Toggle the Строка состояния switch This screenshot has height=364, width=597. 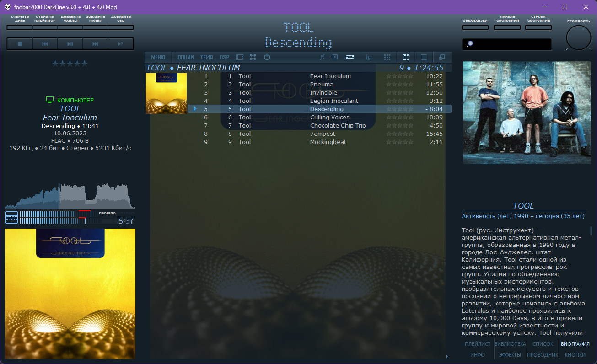click(538, 27)
